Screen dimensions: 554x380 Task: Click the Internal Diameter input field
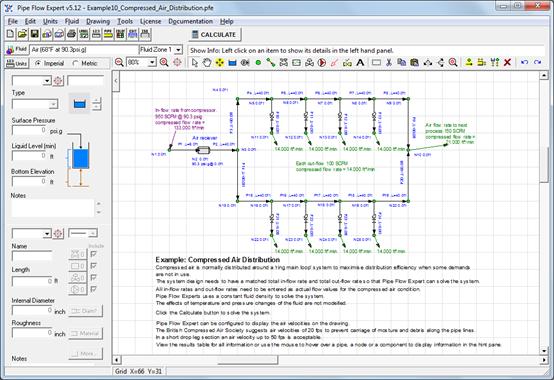tap(32, 310)
